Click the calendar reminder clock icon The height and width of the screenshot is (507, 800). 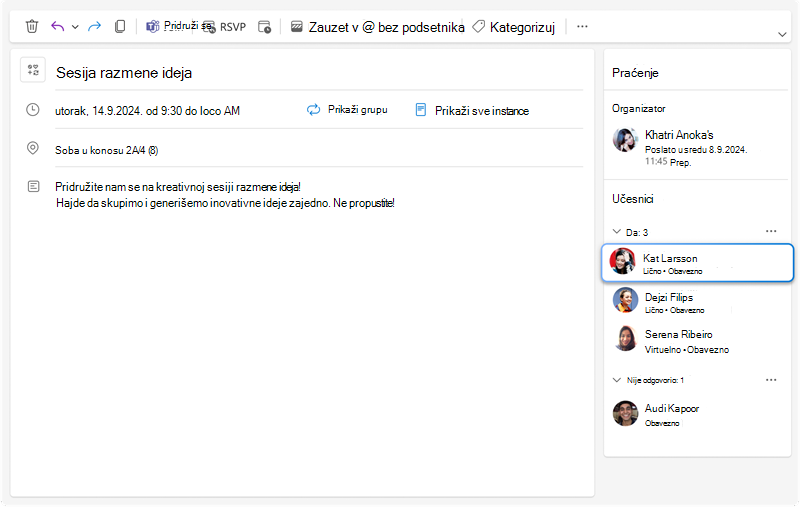coord(264,27)
